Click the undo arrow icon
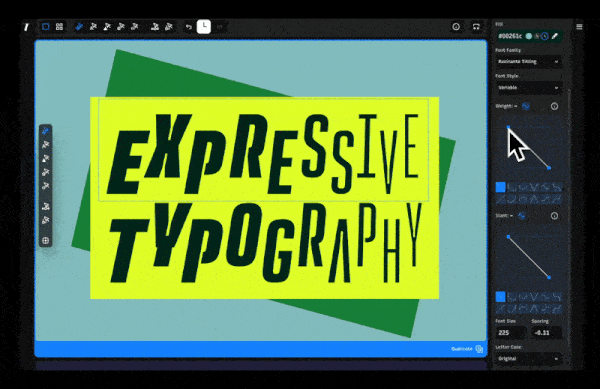Screen dimensions: 600x389 click(x=188, y=27)
